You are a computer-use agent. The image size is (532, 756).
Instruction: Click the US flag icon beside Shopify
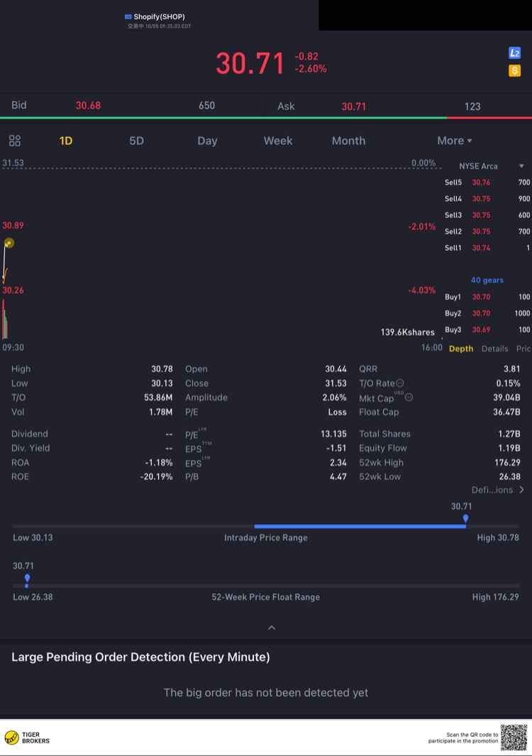128,17
